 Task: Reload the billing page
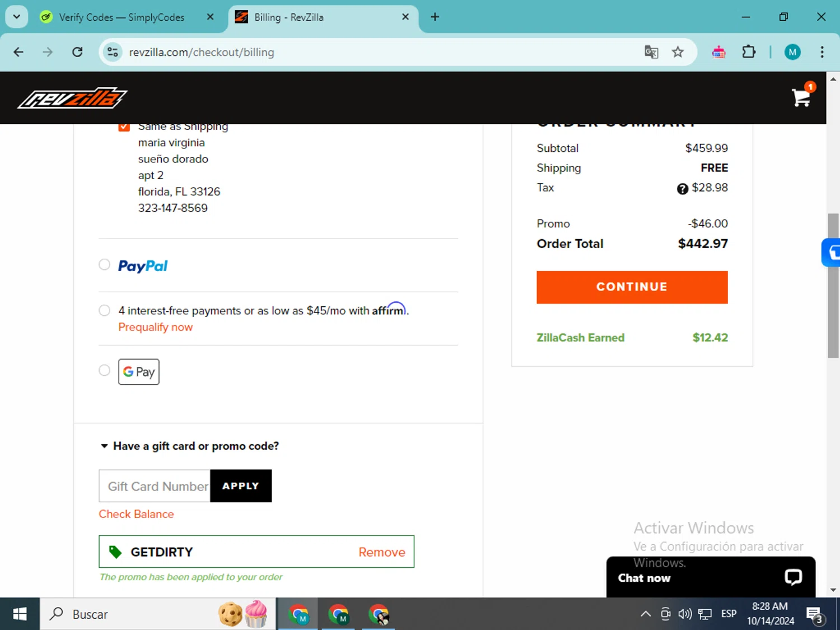click(77, 52)
